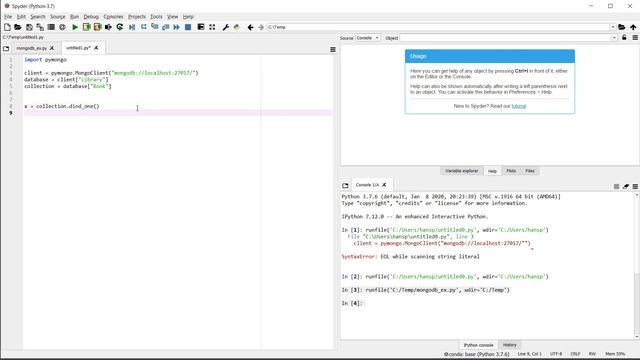
Task: Open the Source menu
Action: (x=58, y=17)
